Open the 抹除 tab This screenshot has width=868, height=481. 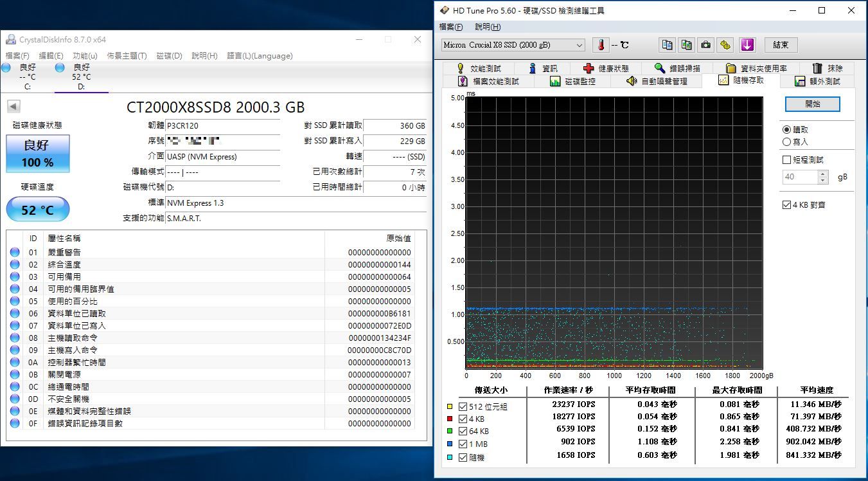pos(827,68)
